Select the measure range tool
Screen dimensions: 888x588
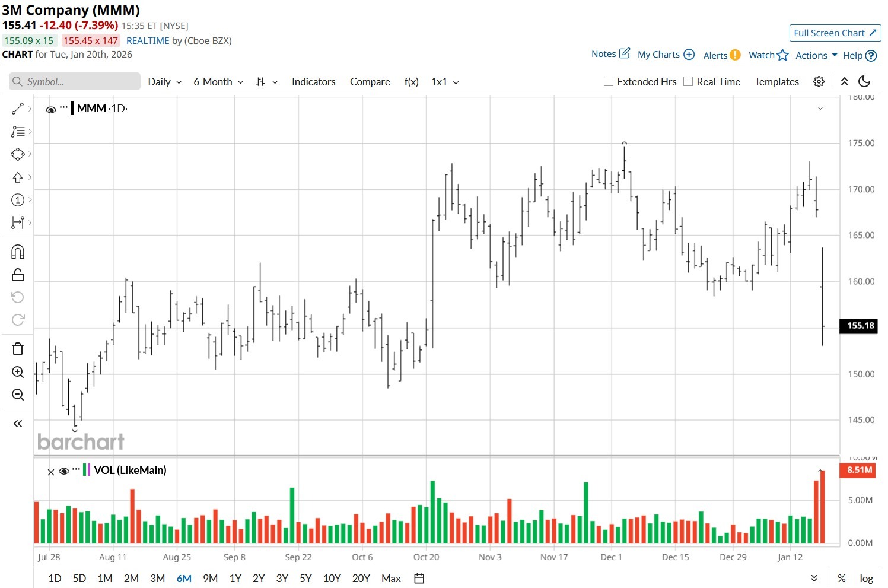18,223
